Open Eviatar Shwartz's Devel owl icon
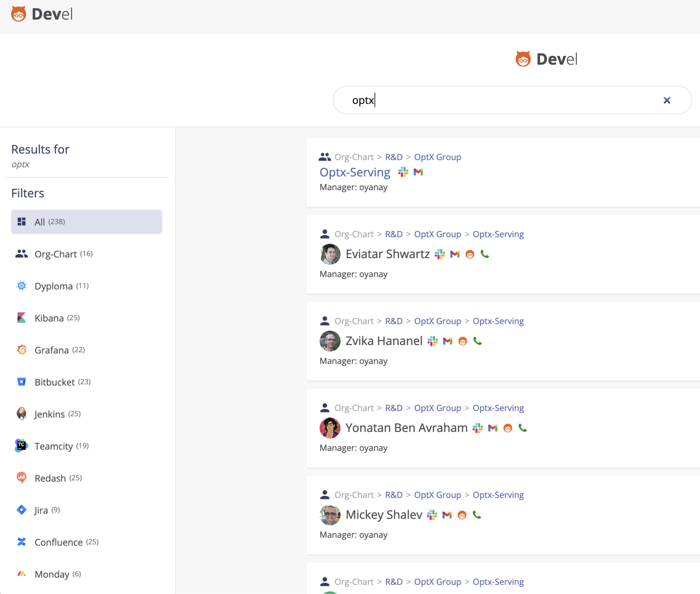This screenshot has height=594, width=700. click(470, 254)
